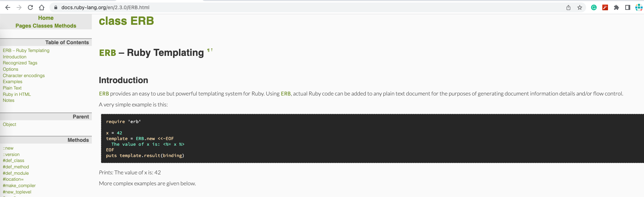The width and height of the screenshot is (644, 197).
Task: Go to the #def_method method entry
Action: (x=16, y=167)
